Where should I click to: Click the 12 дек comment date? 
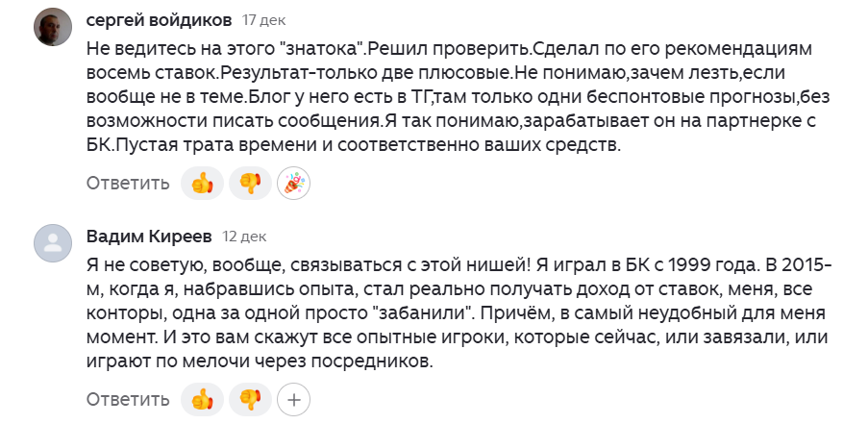[x=244, y=236]
